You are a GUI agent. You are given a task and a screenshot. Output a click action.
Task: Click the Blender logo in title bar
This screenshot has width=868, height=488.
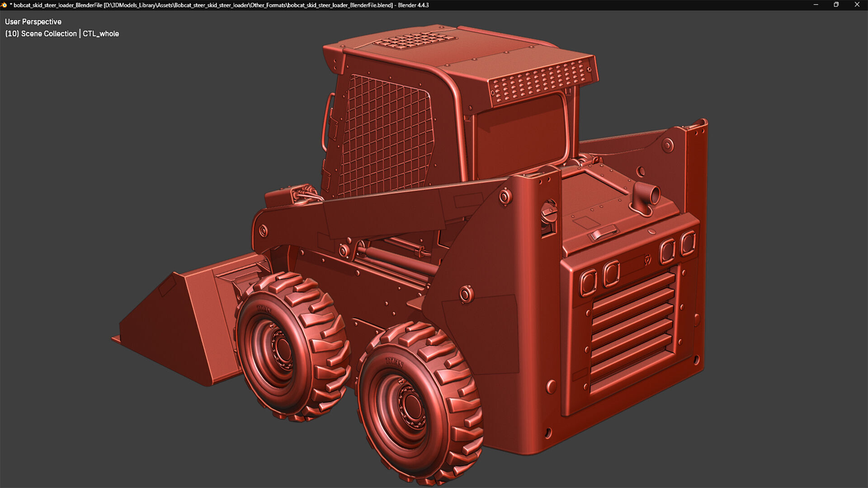pyautogui.click(x=4, y=5)
